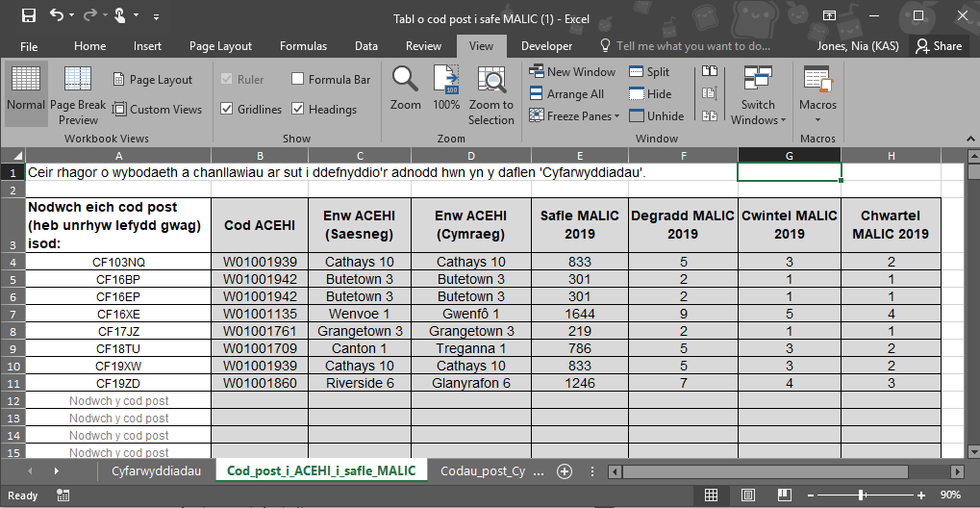This screenshot has height=508, width=980.
Task: Disable the Headings checkbox
Action: click(x=298, y=110)
